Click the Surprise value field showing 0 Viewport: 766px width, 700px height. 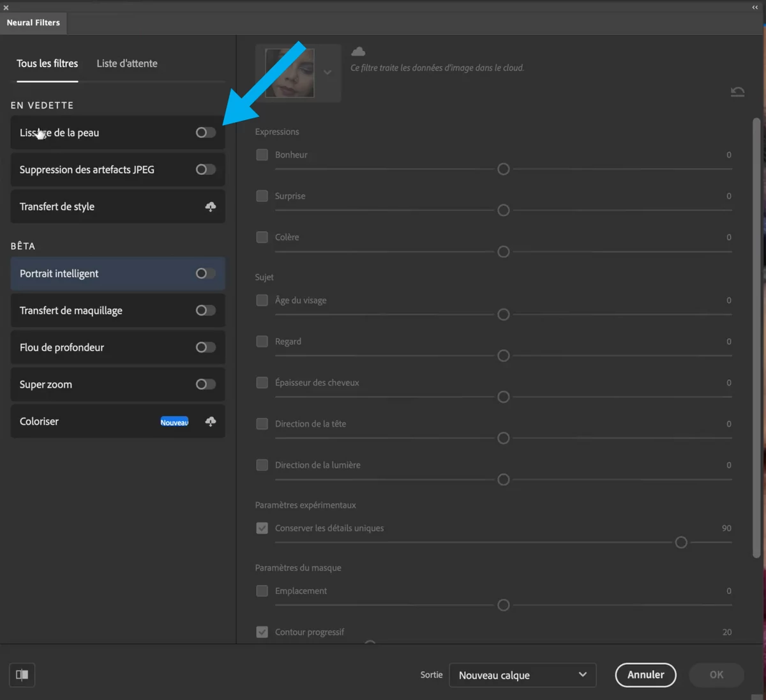click(729, 196)
